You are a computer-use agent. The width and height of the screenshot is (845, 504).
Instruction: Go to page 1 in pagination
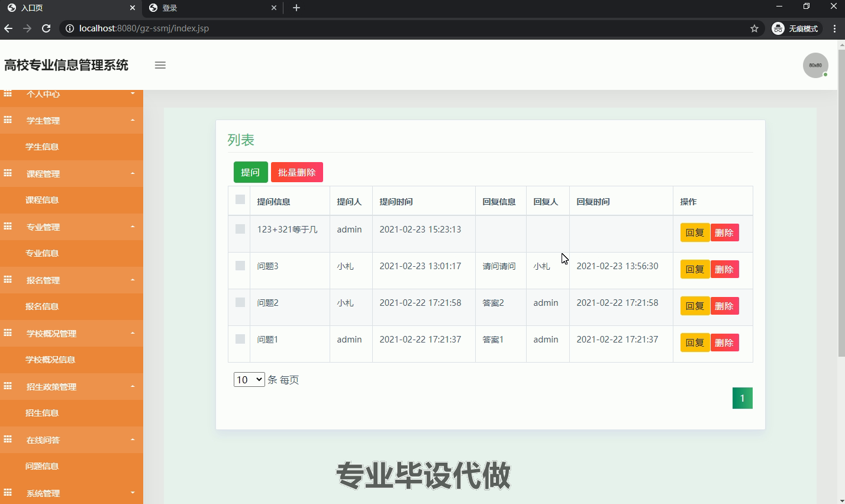743,398
